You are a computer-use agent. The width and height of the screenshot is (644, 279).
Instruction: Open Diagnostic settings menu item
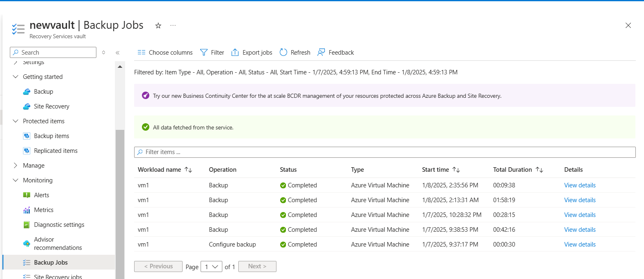pos(59,225)
